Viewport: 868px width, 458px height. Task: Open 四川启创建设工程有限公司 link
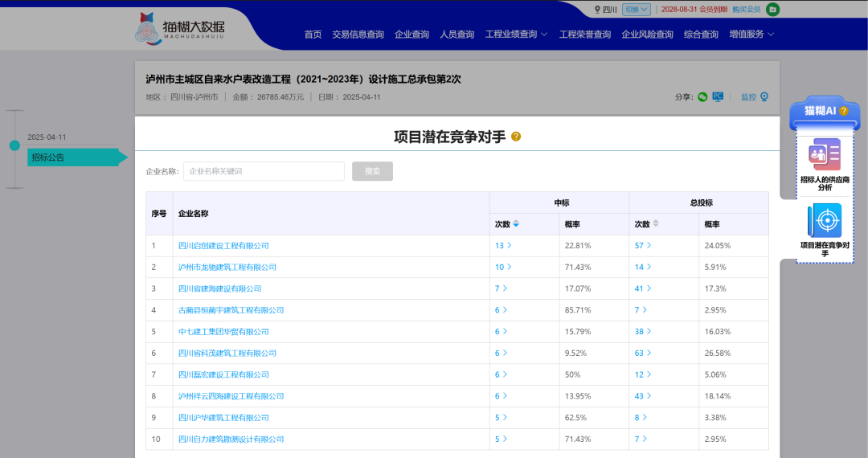(223, 246)
